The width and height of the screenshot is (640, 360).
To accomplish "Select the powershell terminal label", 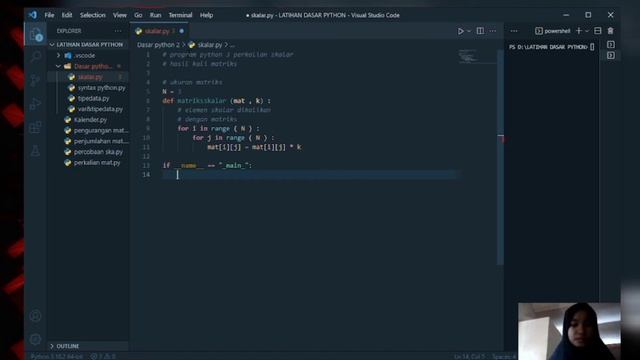I will (x=553, y=31).
